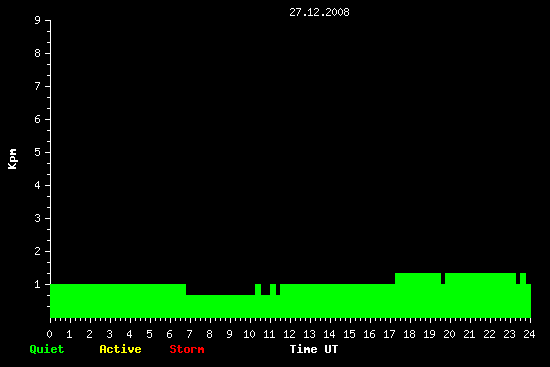Image resolution: width=550 pixels, height=367 pixels.
Task: Click the green bar above hour 3
Action: tap(118, 301)
